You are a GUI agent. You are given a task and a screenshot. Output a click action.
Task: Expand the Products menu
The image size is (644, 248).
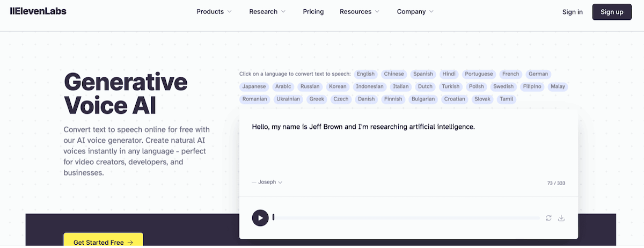point(214,11)
